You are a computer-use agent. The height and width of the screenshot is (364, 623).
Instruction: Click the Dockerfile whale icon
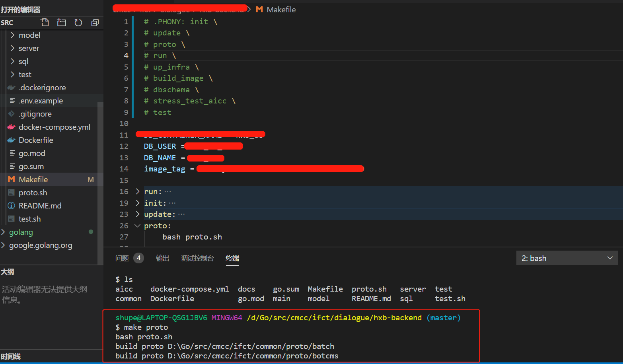[12, 140]
